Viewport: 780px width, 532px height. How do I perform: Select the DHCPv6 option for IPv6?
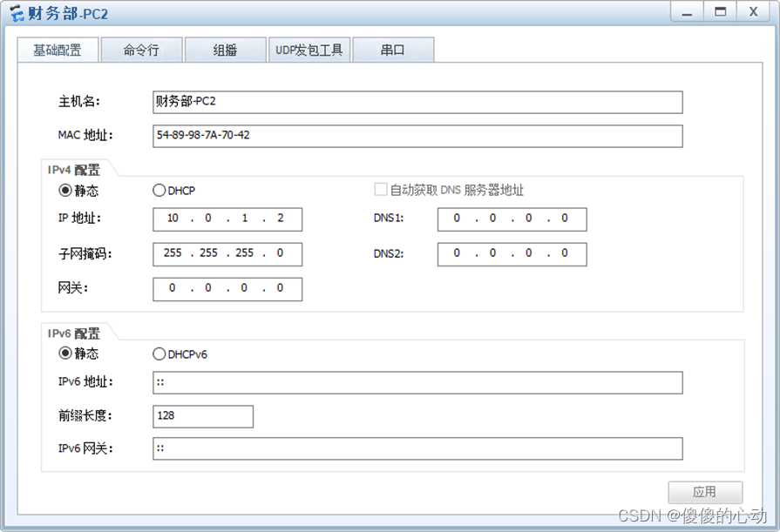159,354
